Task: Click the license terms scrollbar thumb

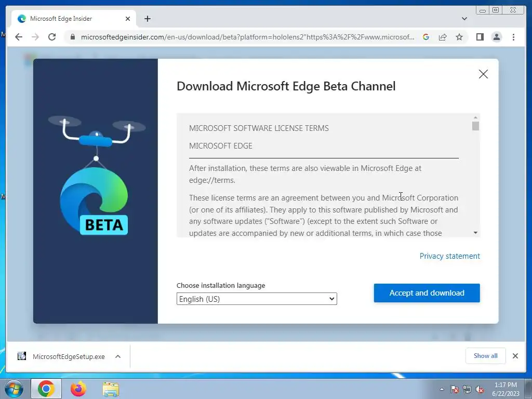Action: tap(475, 126)
